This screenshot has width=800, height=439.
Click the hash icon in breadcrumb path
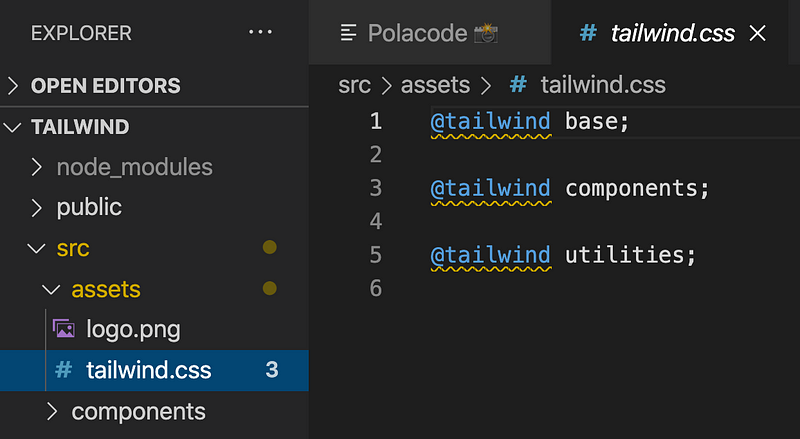[518, 85]
